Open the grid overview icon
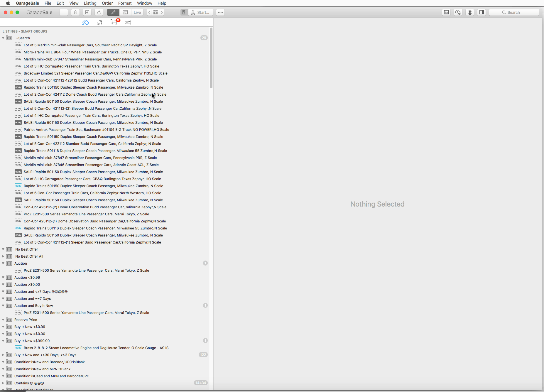 click(x=156, y=12)
